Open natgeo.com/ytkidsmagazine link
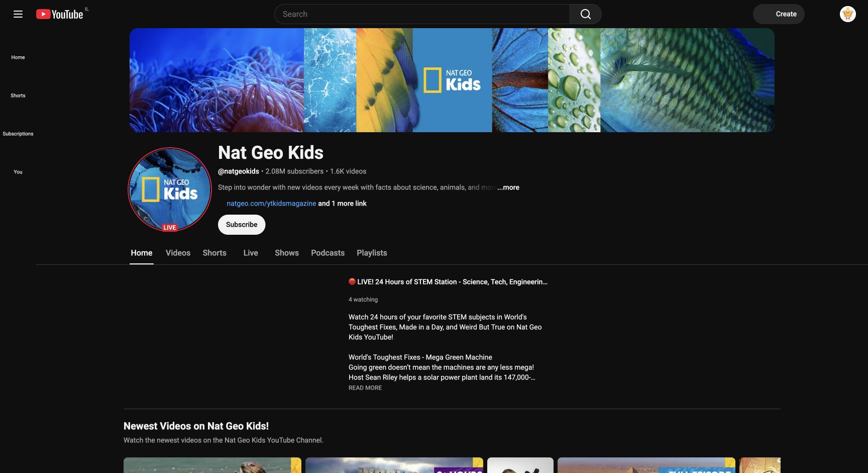 271,204
